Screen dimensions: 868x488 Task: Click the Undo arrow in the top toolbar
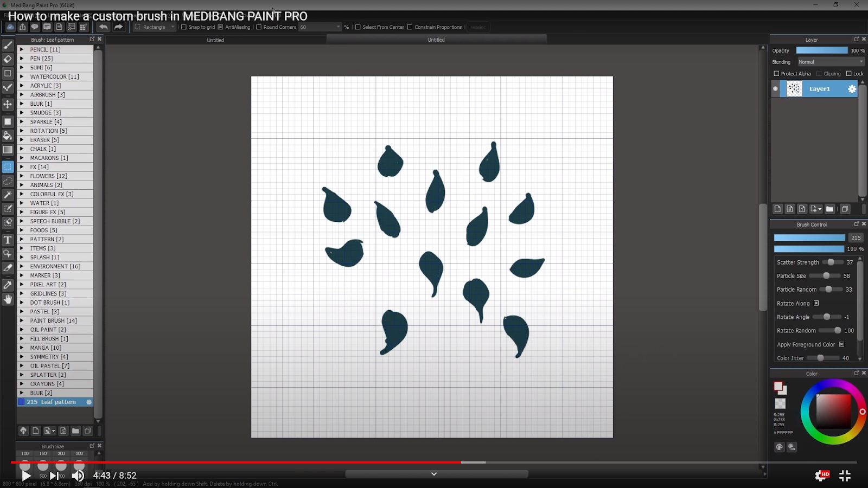103,27
